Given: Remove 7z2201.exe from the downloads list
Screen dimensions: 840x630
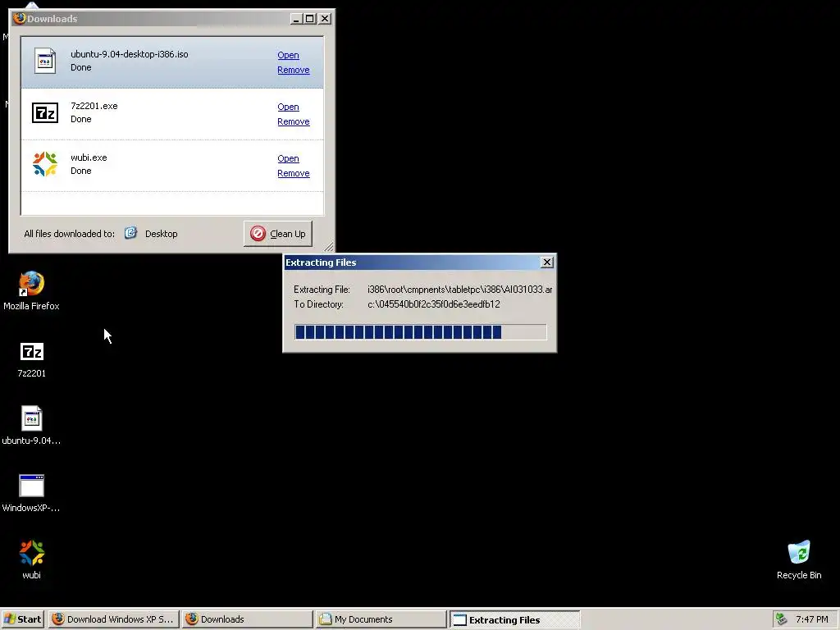Looking at the screenshot, I should [x=294, y=121].
